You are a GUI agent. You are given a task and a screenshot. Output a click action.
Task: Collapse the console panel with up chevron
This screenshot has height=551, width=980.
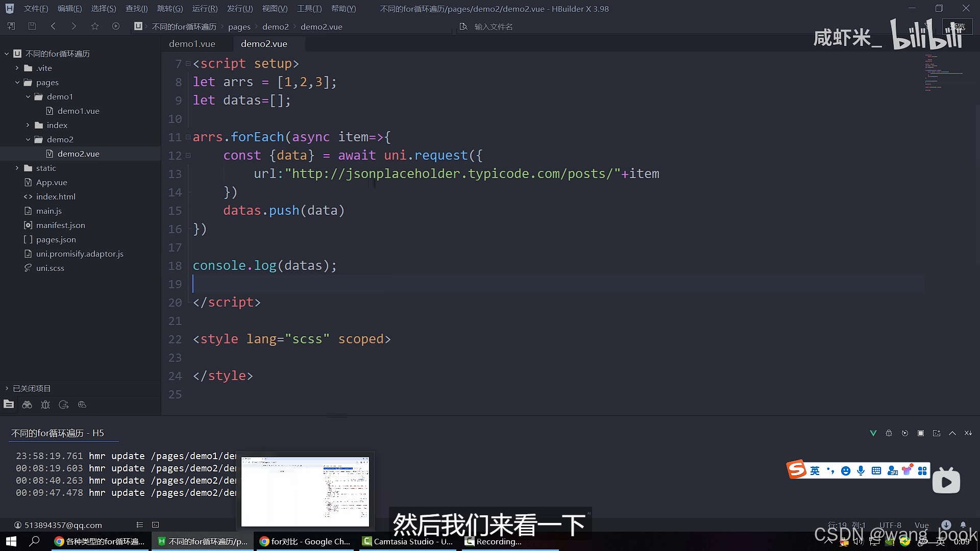[952, 433]
